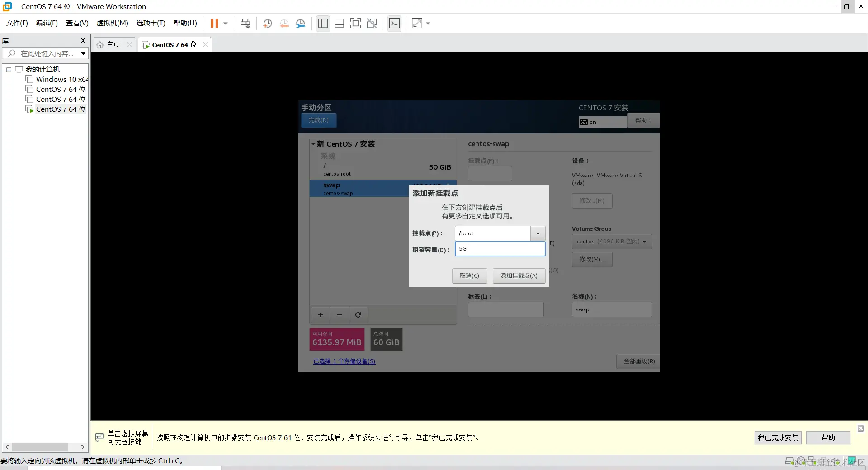The height and width of the screenshot is (470, 868).
Task: Open the stretch display options arrow
Action: (x=428, y=23)
